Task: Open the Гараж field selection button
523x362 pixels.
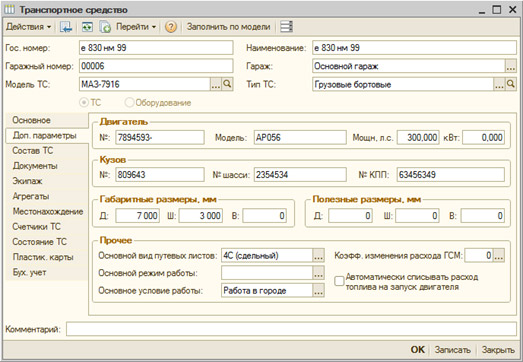Action: [x=511, y=66]
